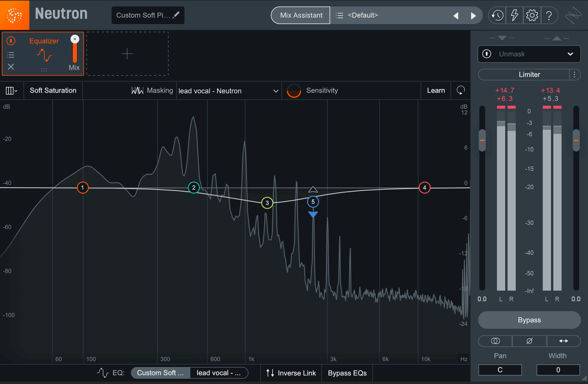The image size is (588, 384).
Task: Toggle the main Bypass button
Action: point(529,320)
